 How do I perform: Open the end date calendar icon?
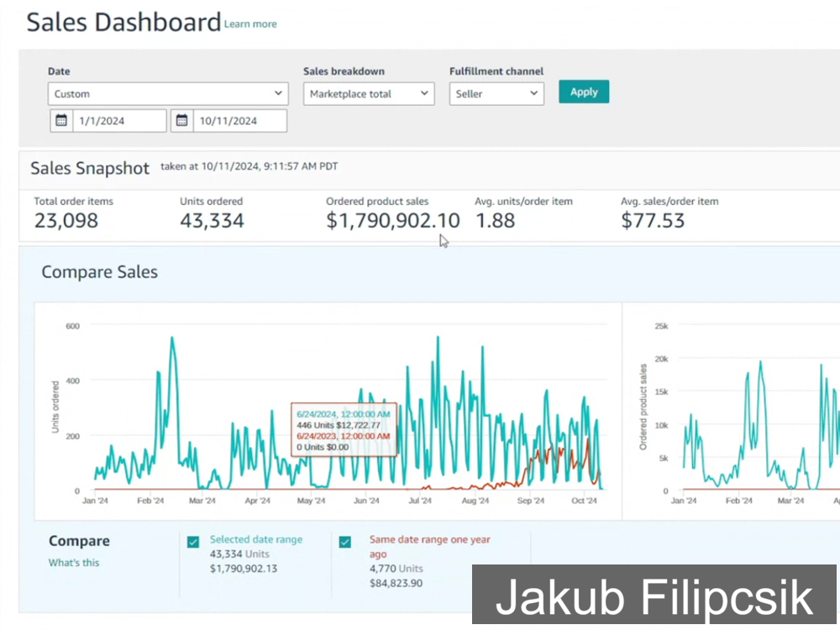(181, 120)
